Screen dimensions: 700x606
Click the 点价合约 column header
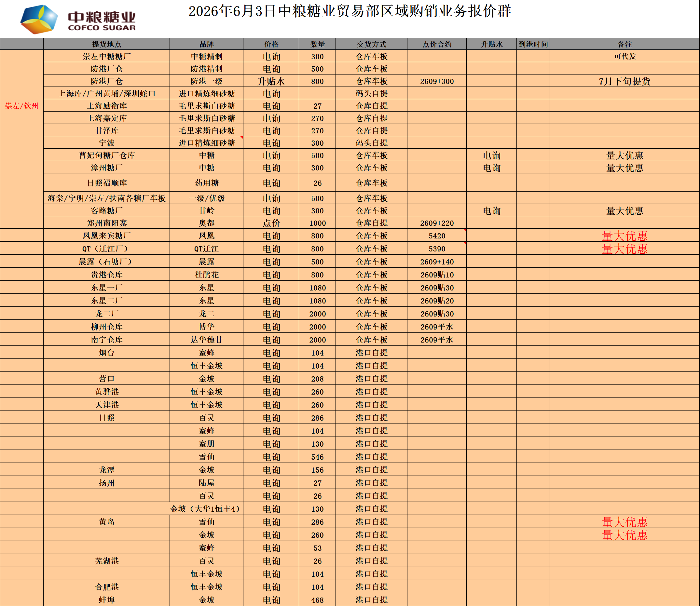click(x=437, y=44)
